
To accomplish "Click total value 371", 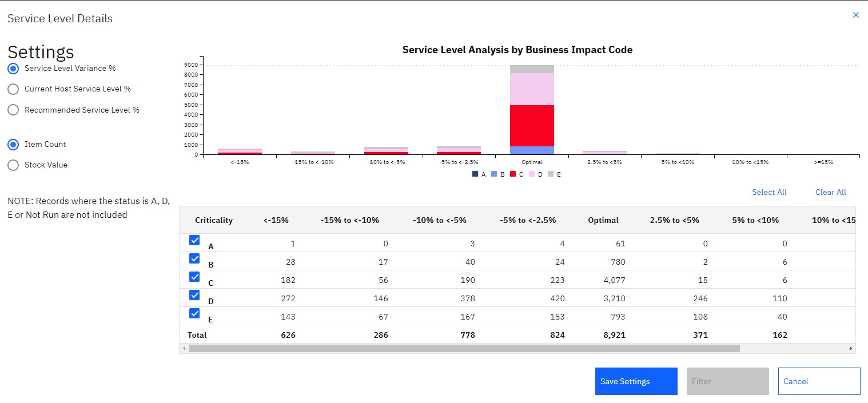I will pos(700,335).
